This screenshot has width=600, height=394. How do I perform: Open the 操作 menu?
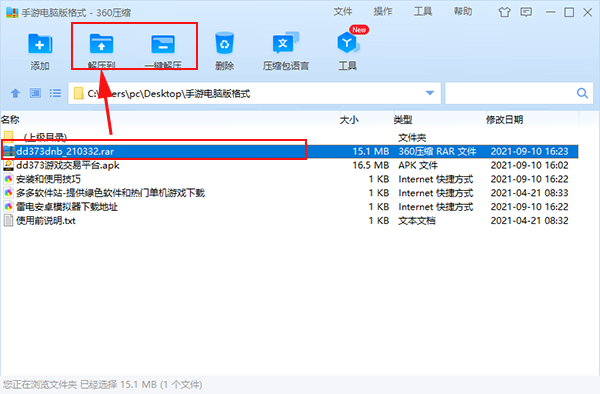(x=383, y=11)
